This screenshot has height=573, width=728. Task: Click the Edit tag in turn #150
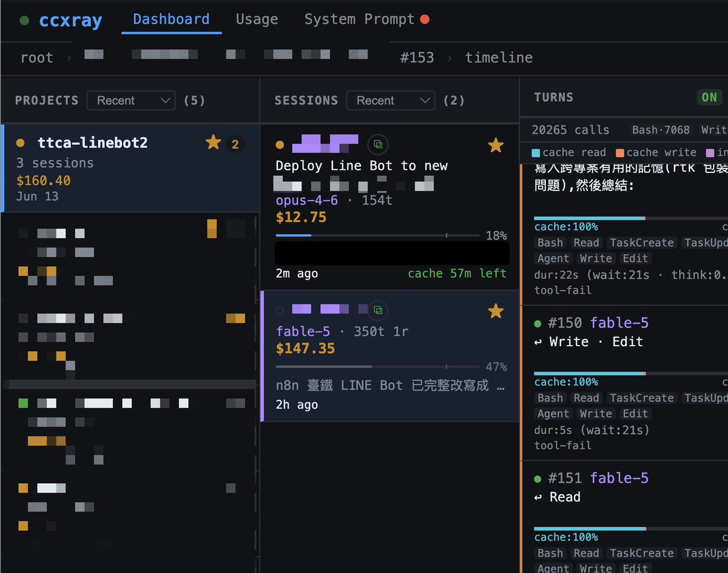pyautogui.click(x=635, y=414)
